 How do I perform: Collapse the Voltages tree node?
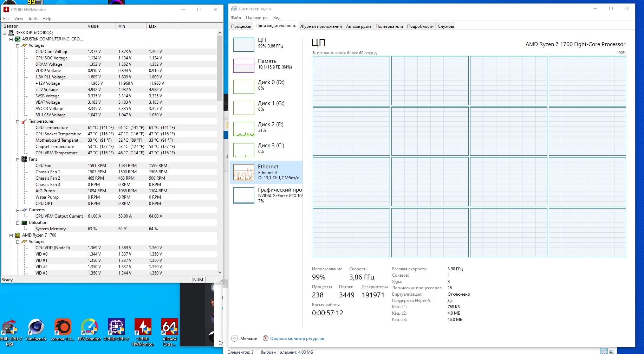click(x=18, y=45)
